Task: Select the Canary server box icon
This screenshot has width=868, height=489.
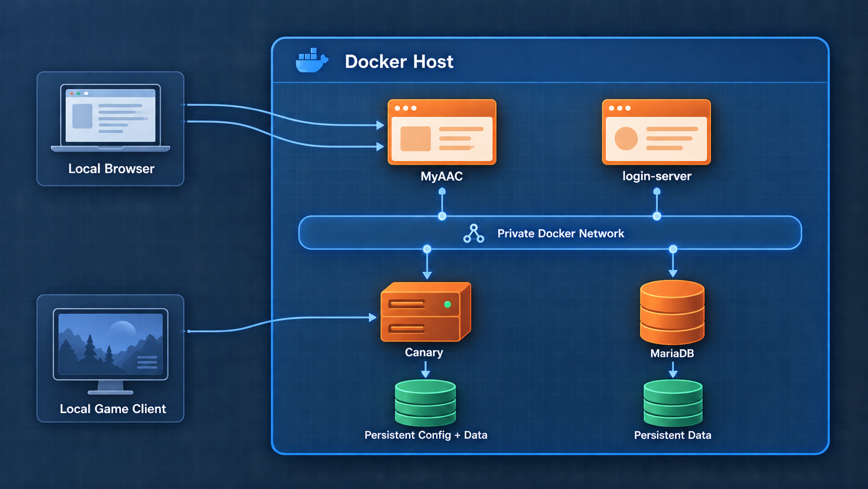Action: (426, 312)
